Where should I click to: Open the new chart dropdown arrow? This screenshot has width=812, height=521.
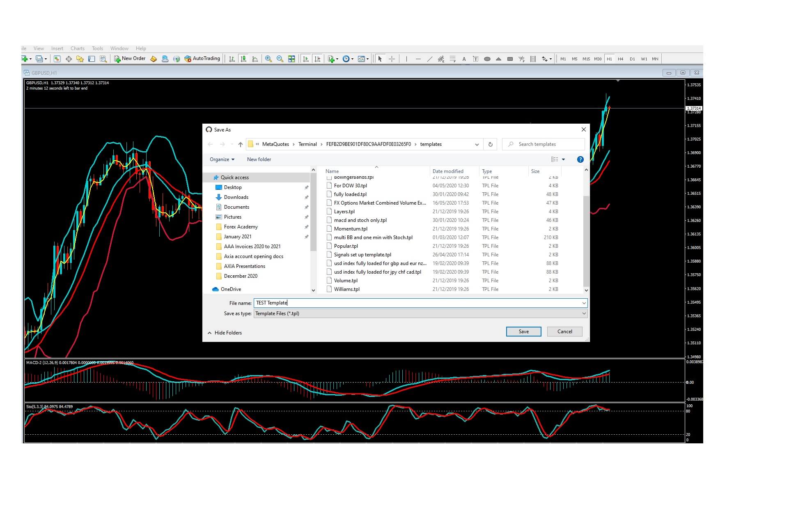tap(30, 59)
